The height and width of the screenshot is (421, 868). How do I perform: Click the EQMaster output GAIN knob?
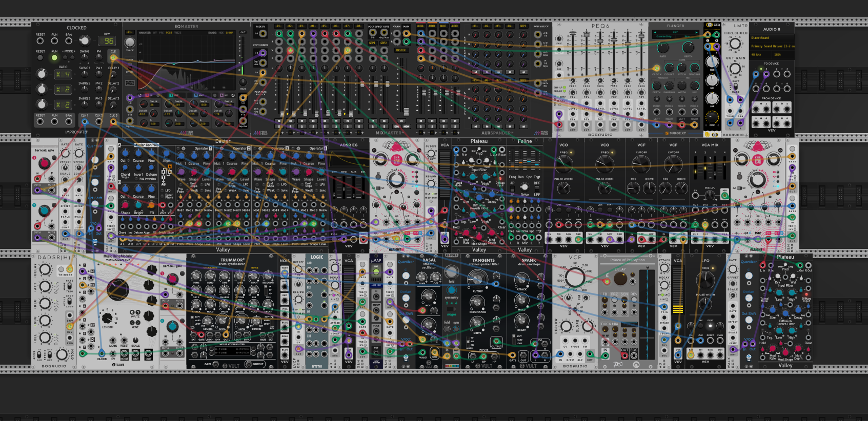243,82
